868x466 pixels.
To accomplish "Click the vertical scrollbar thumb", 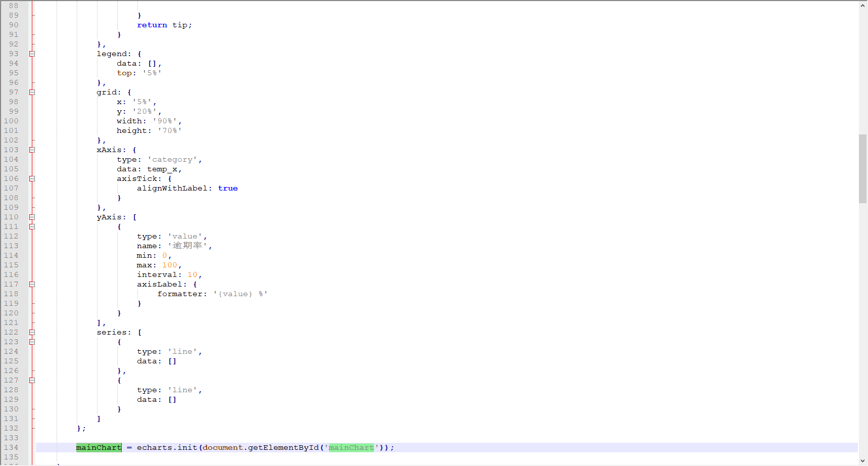I will pos(863,169).
